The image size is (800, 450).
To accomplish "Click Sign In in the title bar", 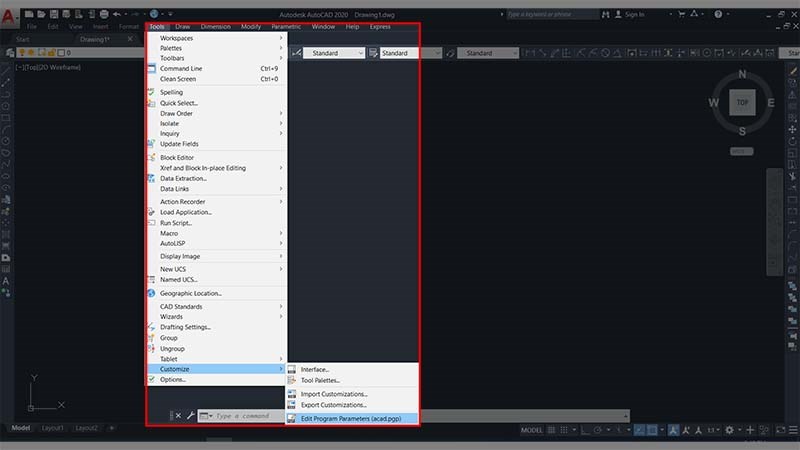I will pos(634,14).
